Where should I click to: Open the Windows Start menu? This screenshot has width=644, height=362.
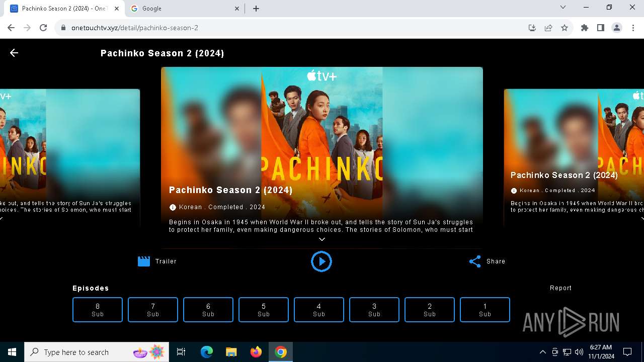coord(12,352)
